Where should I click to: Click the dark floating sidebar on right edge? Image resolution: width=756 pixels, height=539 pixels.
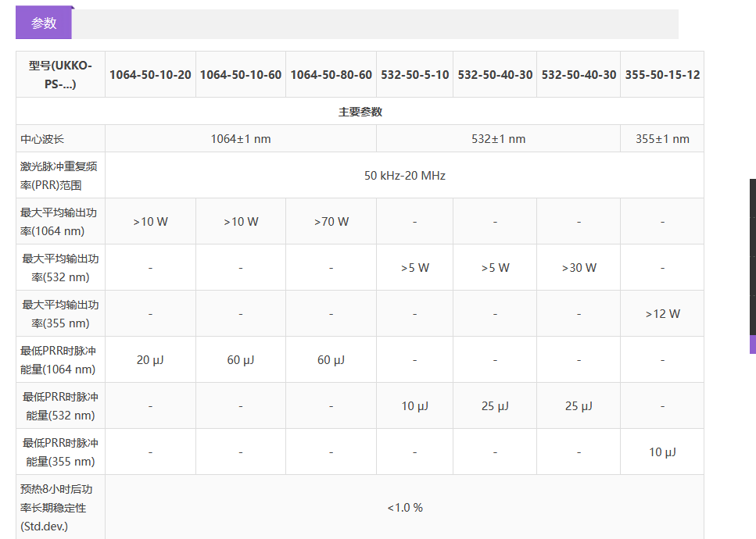point(752,256)
